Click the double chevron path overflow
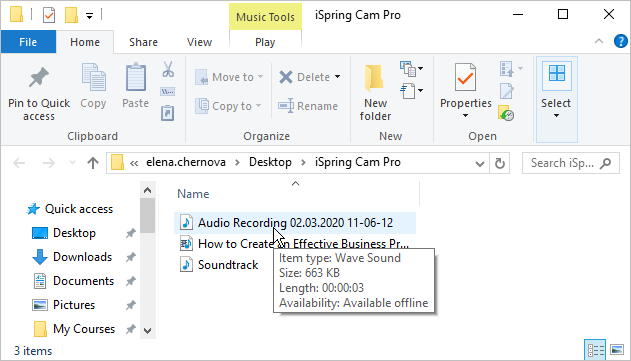The width and height of the screenshot is (631, 361). [x=134, y=163]
